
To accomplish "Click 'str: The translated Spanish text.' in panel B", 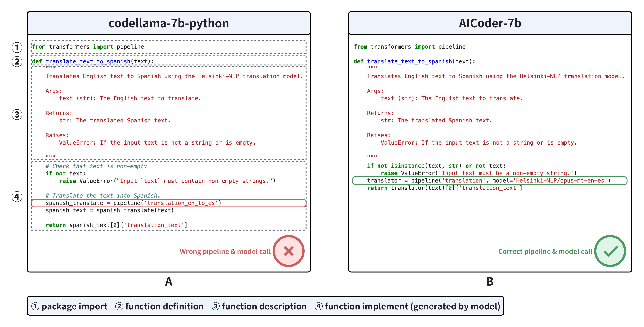I will pos(436,121).
